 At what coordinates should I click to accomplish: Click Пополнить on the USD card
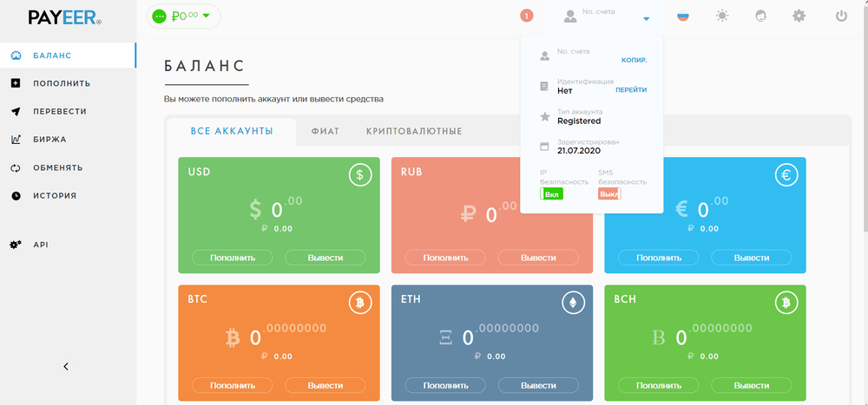pyautogui.click(x=233, y=258)
